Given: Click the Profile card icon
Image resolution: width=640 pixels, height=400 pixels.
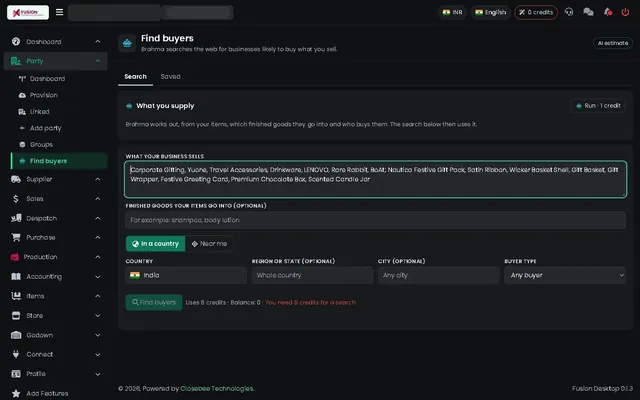Looking at the screenshot, I should click(x=16, y=373).
